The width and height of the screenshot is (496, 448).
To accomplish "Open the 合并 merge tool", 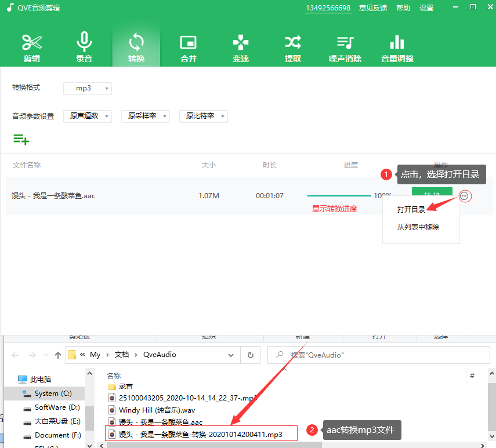I will 188,48.
